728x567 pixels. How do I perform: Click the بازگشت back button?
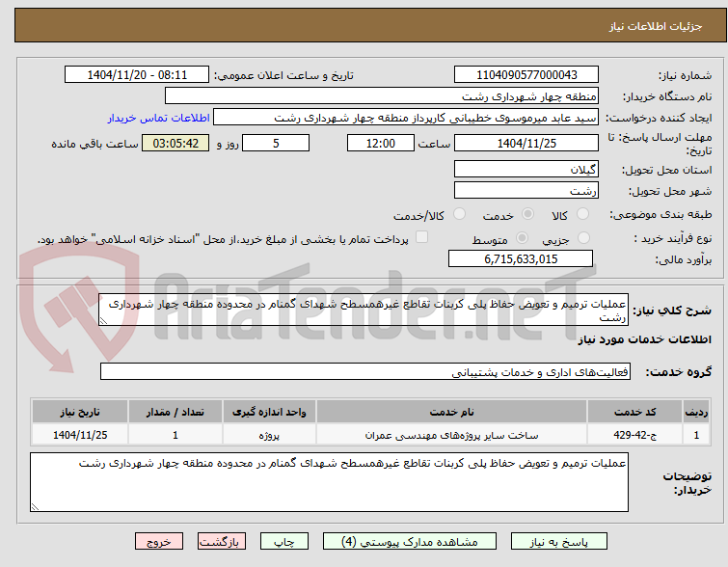(222, 542)
